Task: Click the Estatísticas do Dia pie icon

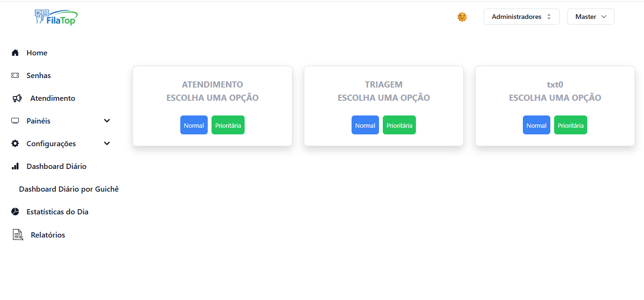Action: pyautogui.click(x=15, y=212)
